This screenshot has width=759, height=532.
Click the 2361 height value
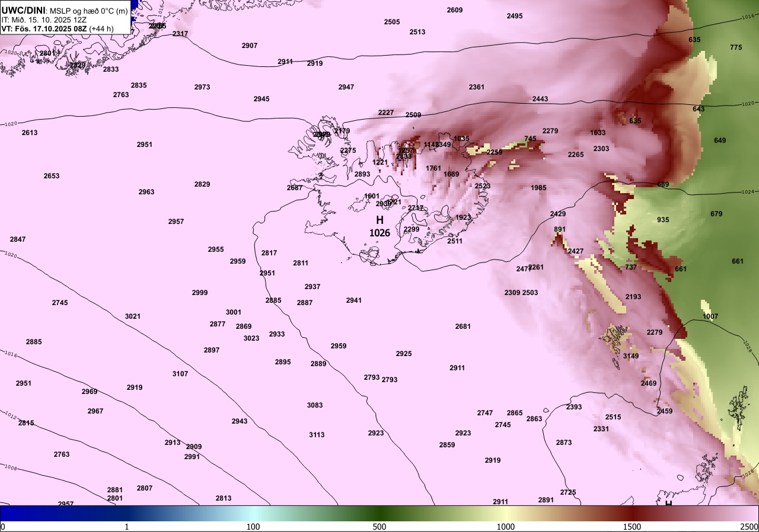(x=477, y=87)
